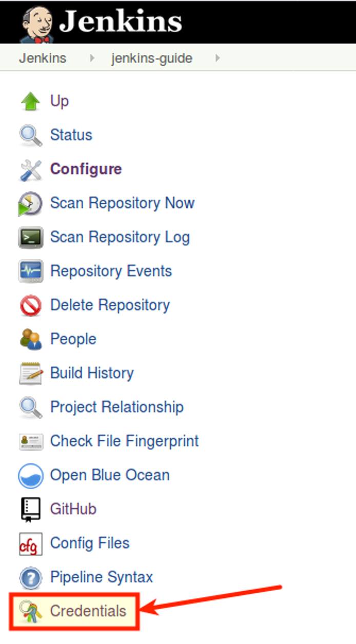Open the Configure link
Image resolution: width=356 pixels, height=644 pixels.
(x=86, y=169)
